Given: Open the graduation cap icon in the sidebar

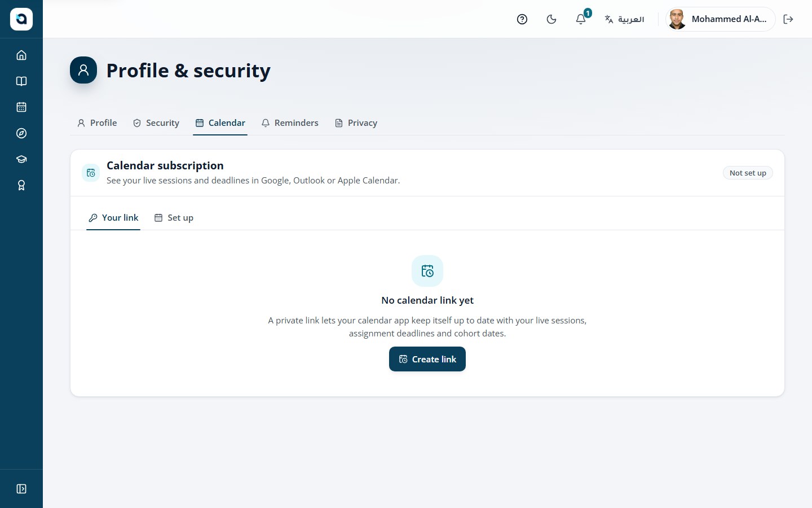Looking at the screenshot, I should tap(21, 159).
